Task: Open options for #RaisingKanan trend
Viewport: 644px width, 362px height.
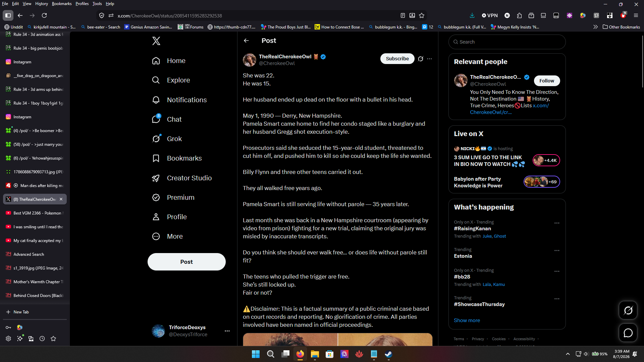Action: tap(557, 223)
